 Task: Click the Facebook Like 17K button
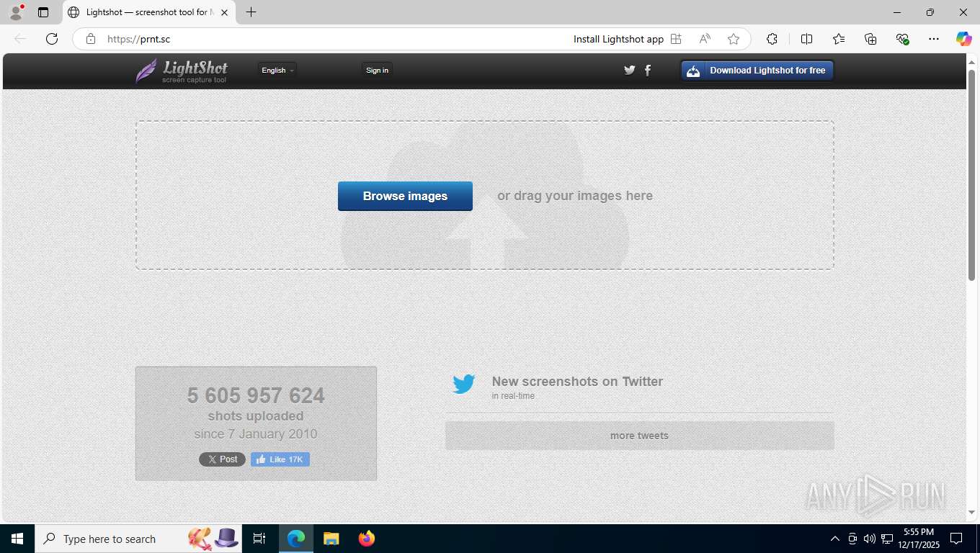[x=280, y=459]
